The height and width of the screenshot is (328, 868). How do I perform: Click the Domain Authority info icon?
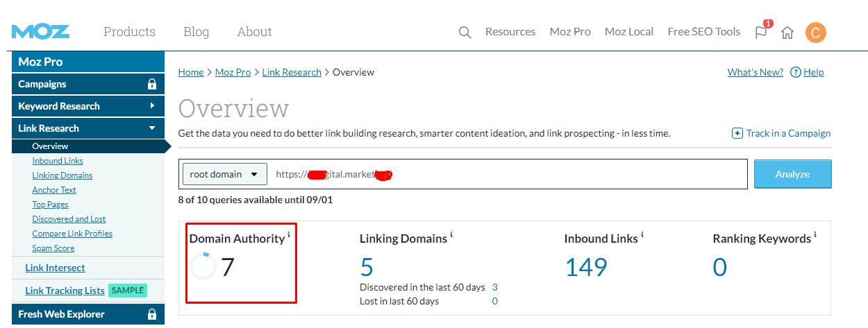289,235
